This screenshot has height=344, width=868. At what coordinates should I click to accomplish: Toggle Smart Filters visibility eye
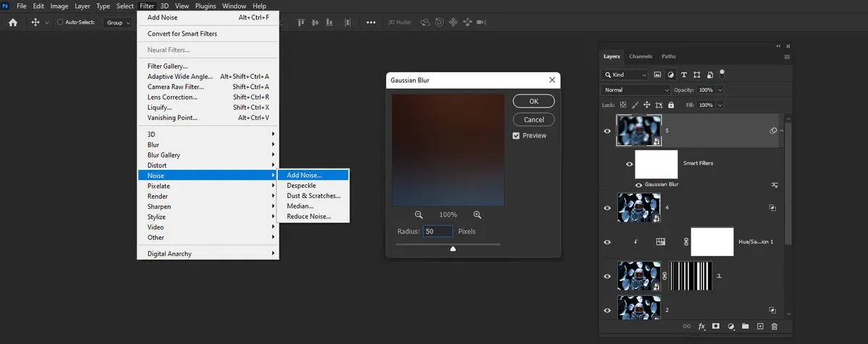pos(629,164)
